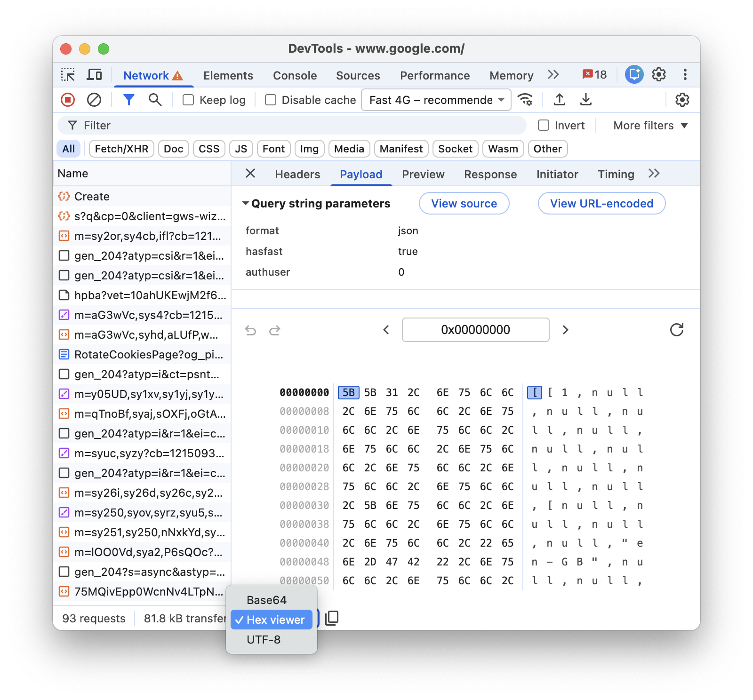This screenshot has width=753, height=700.
Task: Copy payload with the copy icon
Action: (332, 618)
